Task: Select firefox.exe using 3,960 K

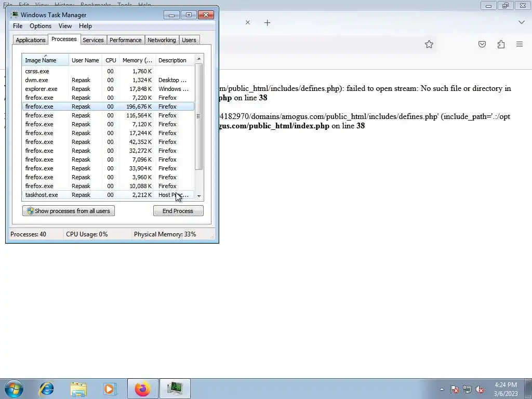Action: (x=108, y=177)
